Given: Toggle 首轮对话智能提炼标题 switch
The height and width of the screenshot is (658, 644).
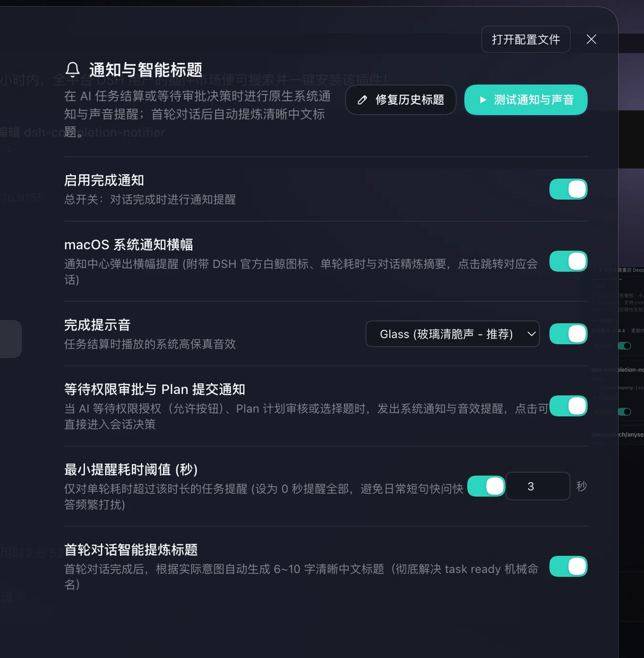Looking at the screenshot, I should pos(569,566).
